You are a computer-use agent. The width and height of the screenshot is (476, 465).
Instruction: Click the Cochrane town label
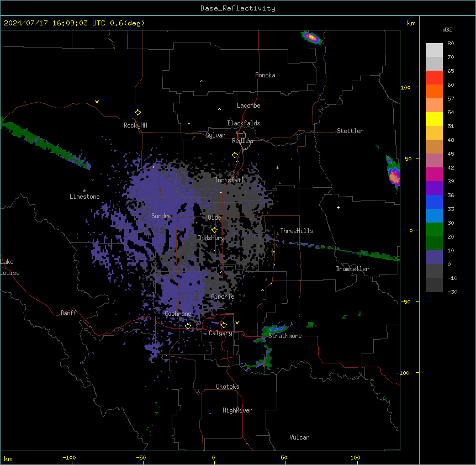178,314
